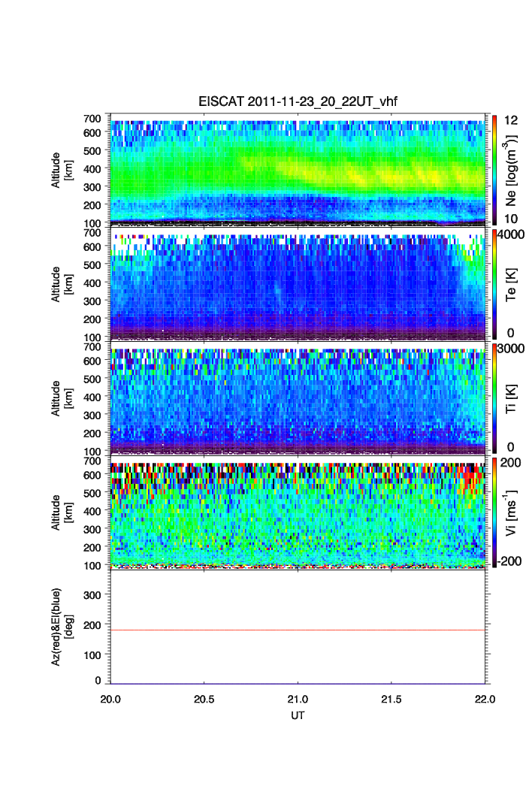This screenshot has width=532, height=798.
Task: Click the ion velocity Vi heatmap panel
Action: point(298,512)
